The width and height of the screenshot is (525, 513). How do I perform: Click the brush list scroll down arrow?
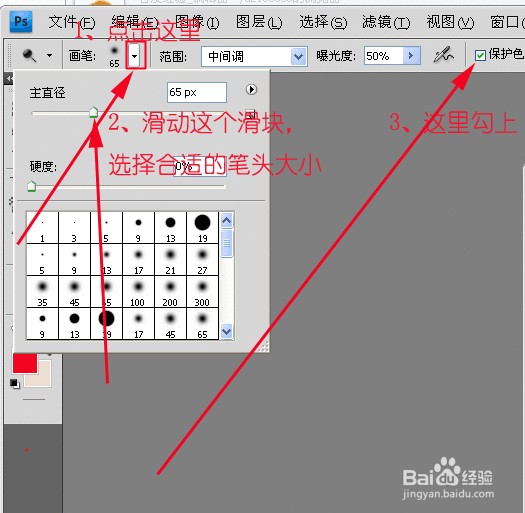click(x=227, y=332)
